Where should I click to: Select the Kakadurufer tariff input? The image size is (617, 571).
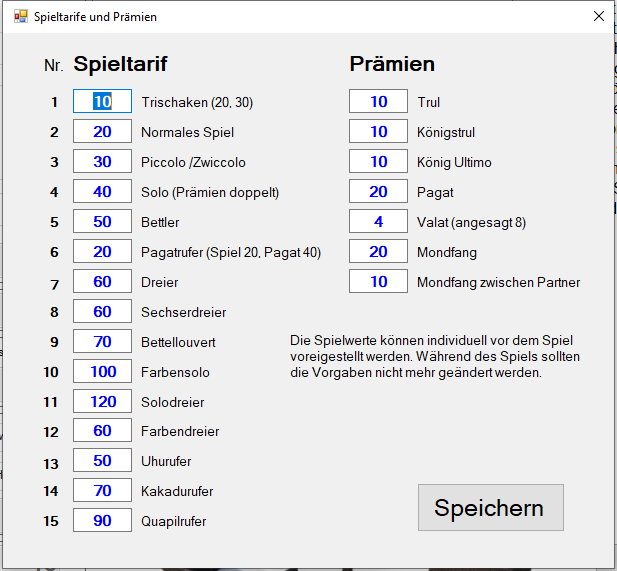pos(102,491)
